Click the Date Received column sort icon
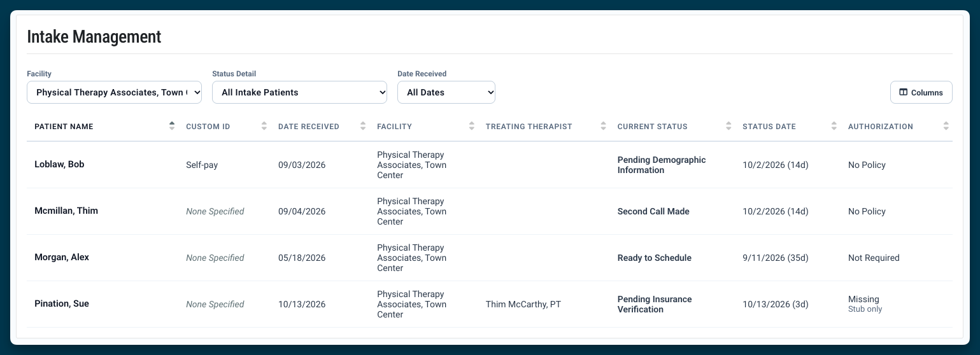This screenshot has height=355, width=980. (x=363, y=126)
